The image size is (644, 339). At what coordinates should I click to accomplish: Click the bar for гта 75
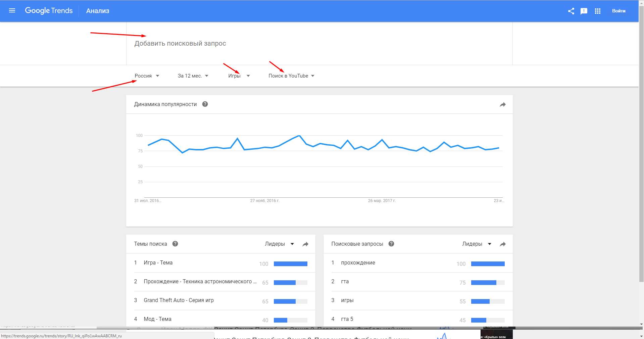(488, 283)
